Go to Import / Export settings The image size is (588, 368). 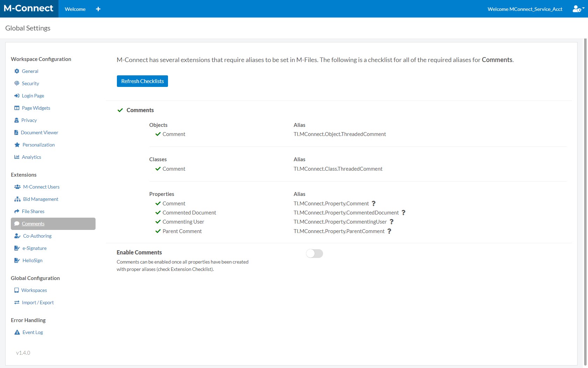(x=37, y=302)
